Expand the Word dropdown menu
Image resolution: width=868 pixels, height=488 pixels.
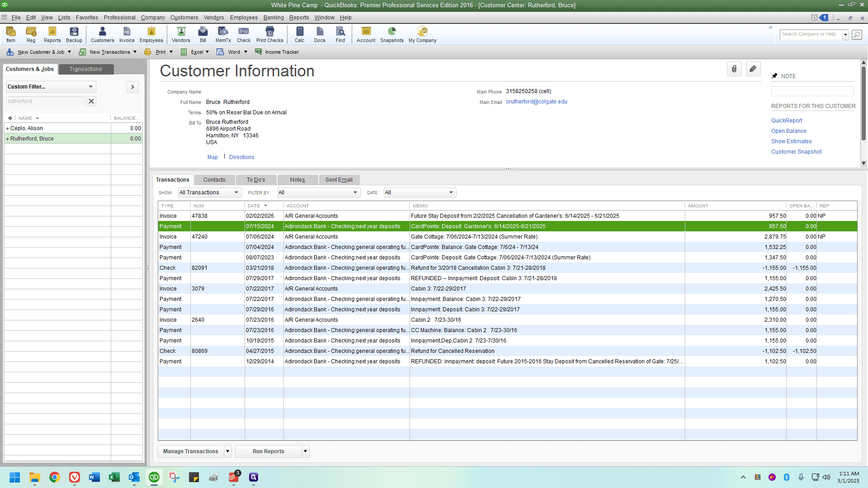coord(245,52)
